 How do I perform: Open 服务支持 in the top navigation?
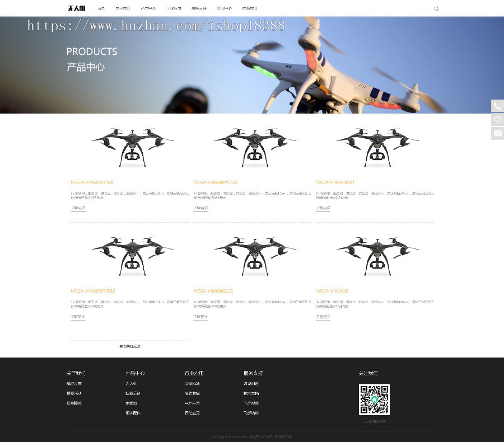(199, 8)
